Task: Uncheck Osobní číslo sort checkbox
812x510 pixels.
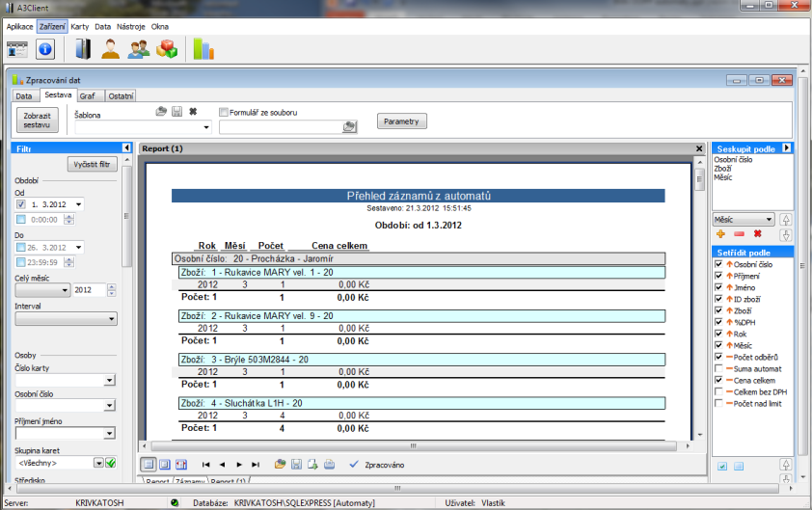Action: [718, 264]
